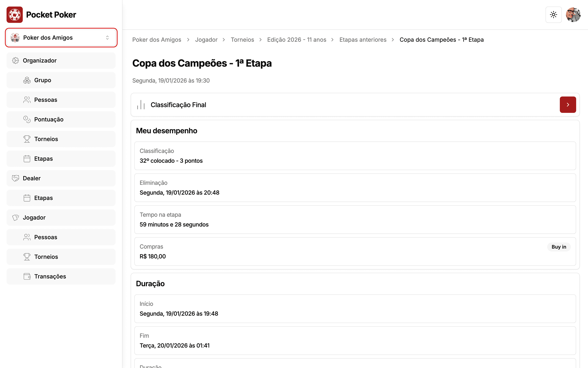
Task: Open the Poker dos Amigos group selector
Action: [x=61, y=38]
